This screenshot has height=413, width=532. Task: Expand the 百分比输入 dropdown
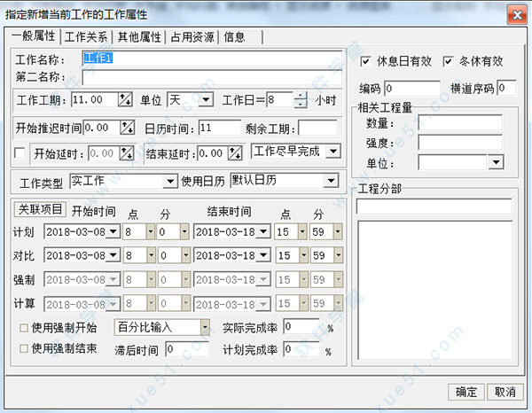[x=205, y=328]
